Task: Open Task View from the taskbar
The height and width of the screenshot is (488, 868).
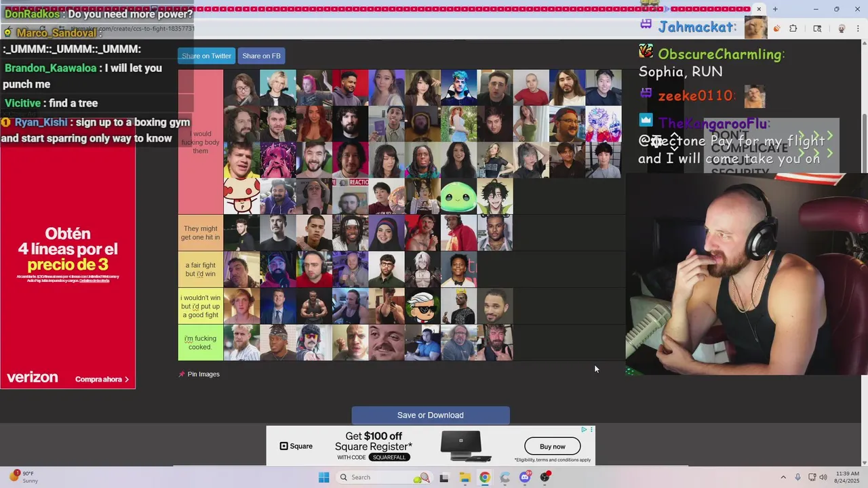Action: click(444, 477)
